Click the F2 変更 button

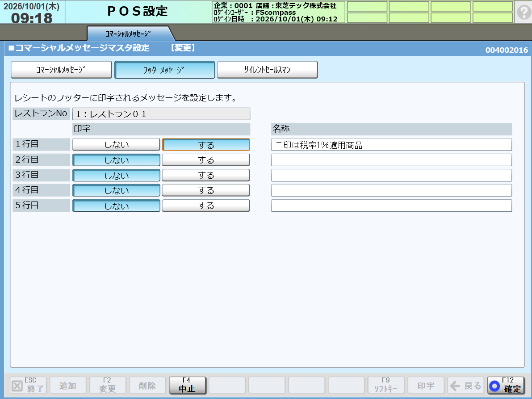[108, 386]
